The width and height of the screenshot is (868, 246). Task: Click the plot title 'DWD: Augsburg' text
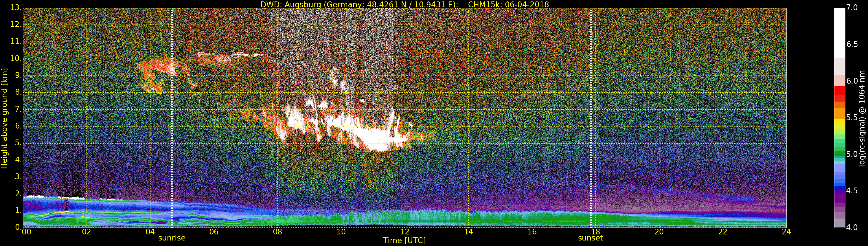pyautogui.click(x=290, y=4)
